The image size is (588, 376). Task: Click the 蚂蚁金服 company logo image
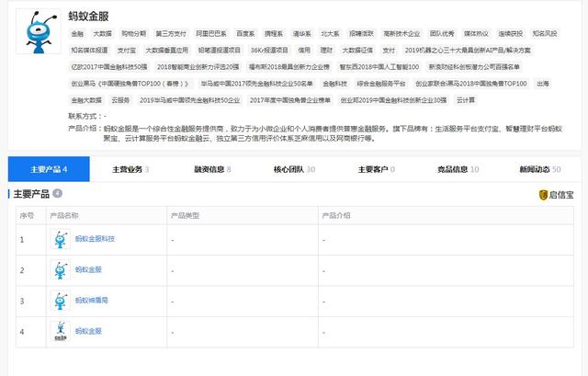tap(39, 31)
